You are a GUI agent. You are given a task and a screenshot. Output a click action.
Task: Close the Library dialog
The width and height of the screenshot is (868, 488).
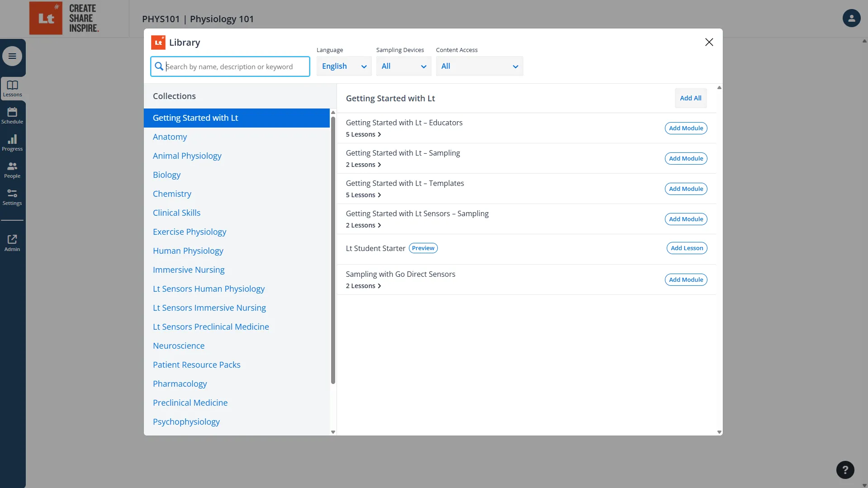709,42
